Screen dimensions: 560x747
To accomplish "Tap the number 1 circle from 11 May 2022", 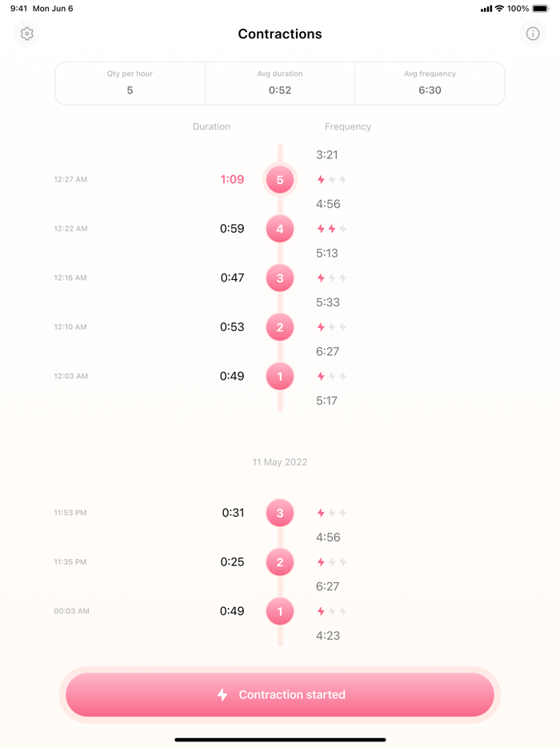I will (x=279, y=611).
